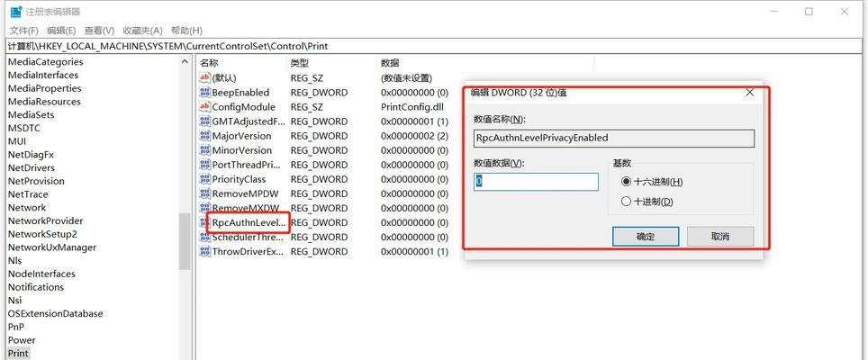
Task: Open the 帮助(H) menu
Action: [x=186, y=31]
